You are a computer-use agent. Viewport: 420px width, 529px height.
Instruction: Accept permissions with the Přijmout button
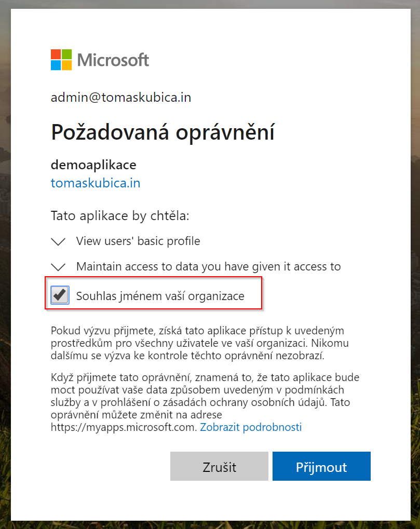click(x=321, y=466)
